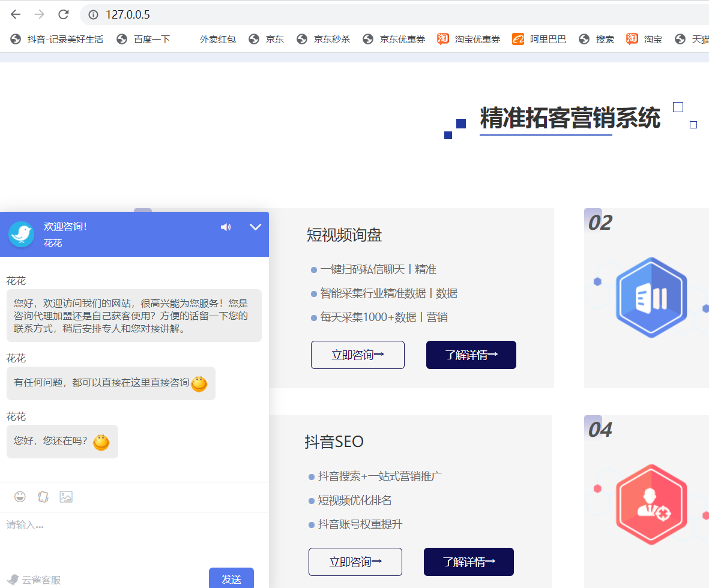Collapse the chat window with chevron
Screen dimensions: 709x588
coord(255,227)
